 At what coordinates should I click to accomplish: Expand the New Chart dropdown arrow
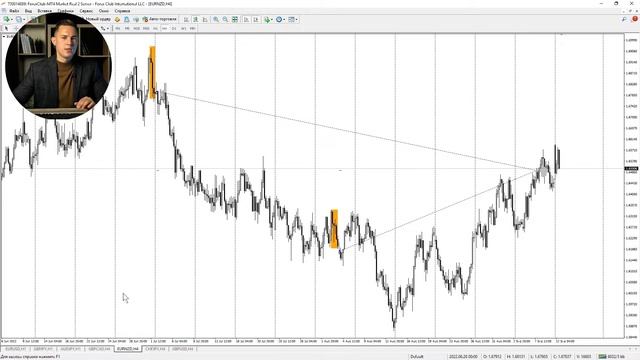11,19
